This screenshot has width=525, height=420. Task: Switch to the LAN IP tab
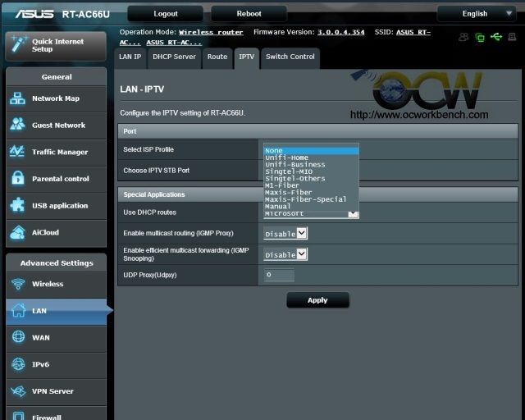130,57
